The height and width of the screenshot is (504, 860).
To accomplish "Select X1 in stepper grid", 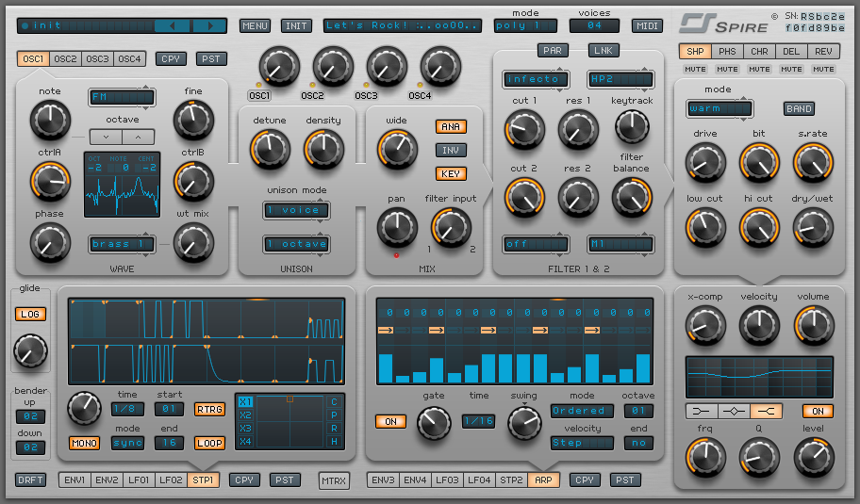I will [x=245, y=402].
